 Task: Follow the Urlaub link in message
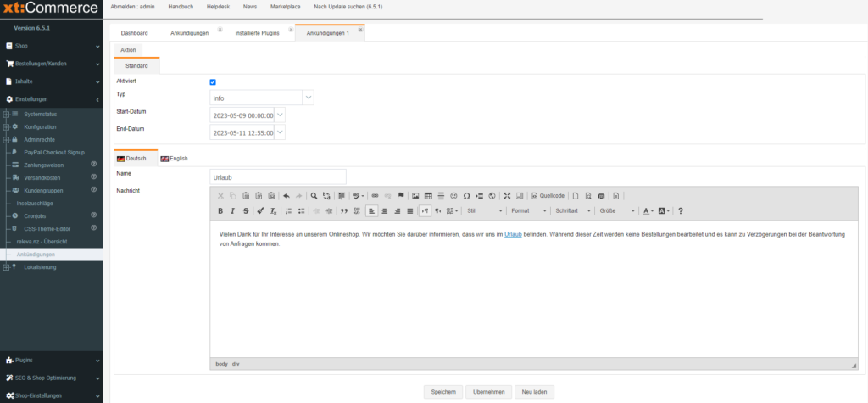pyautogui.click(x=513, y=233)
